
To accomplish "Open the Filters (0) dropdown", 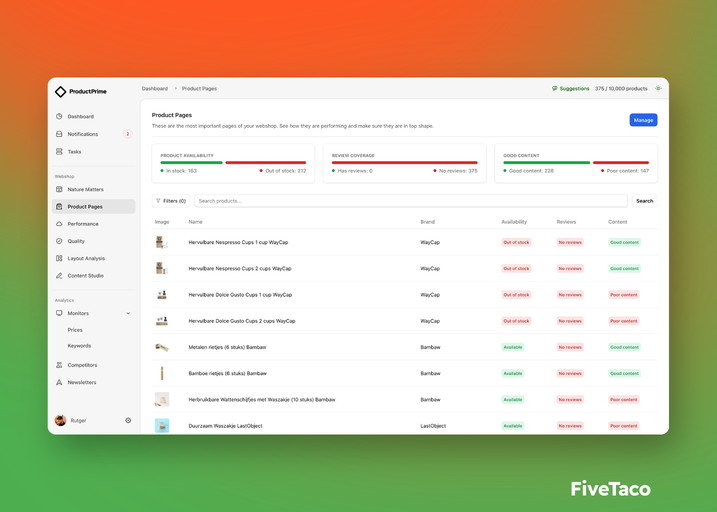I will (x=171, y=201).
